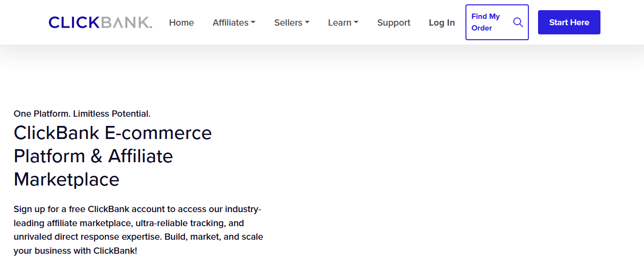
Task: Click the heading 'ClickBank E-commerce Platform & Affiliate Marketplace'
Action: coord(113,156)
